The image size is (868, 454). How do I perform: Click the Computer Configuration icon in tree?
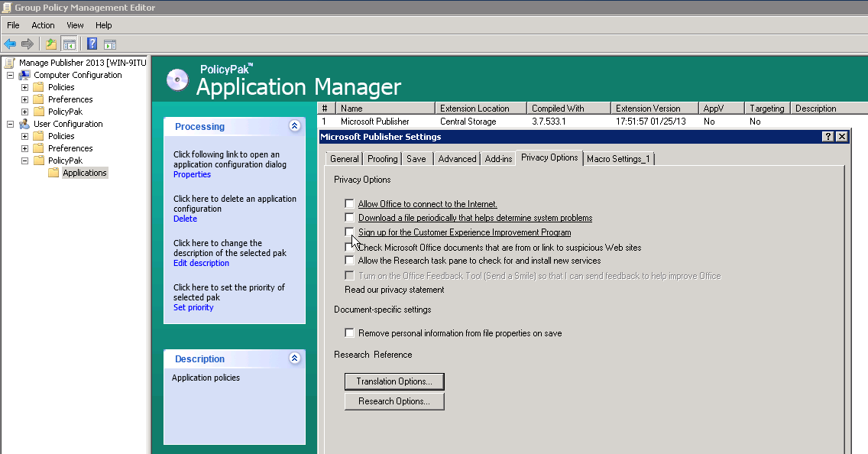pos(24,75)
